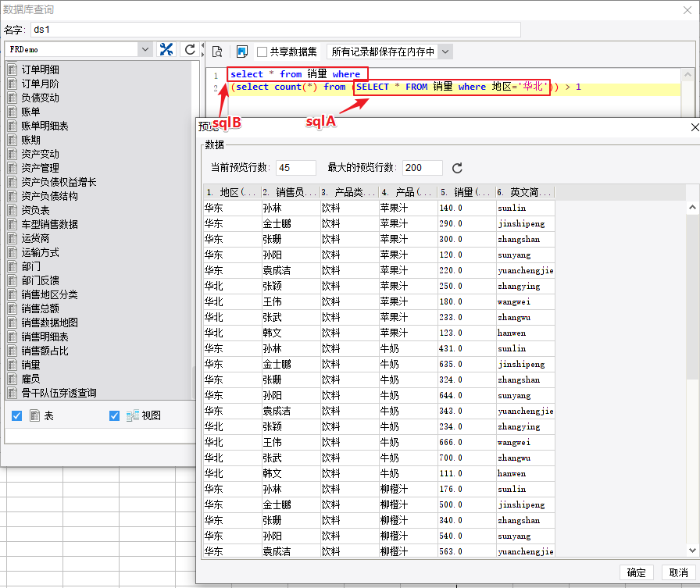Screen dimensions: 700x588
Task: Open the FRDemo database dropdown
Action: click(x=145, y=49)
